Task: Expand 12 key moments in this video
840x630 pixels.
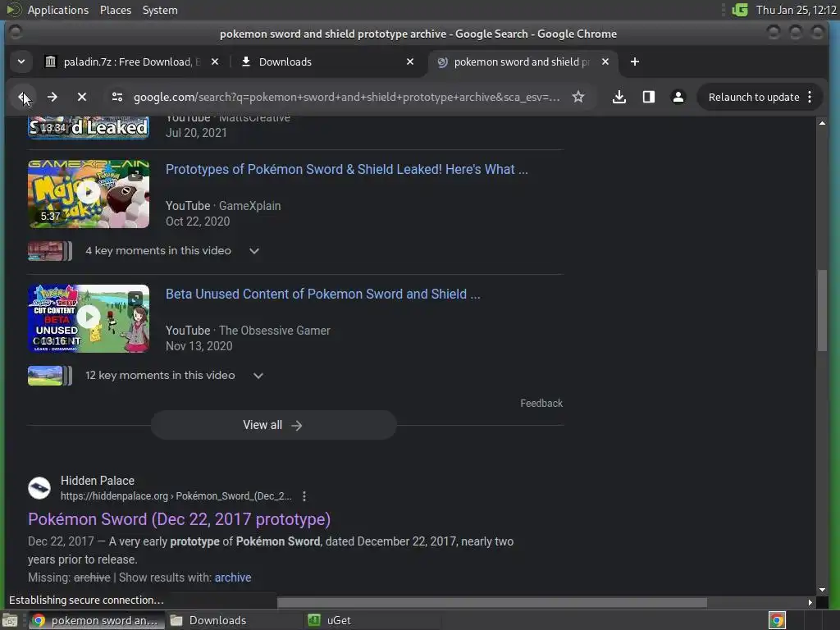Action: pos(258,376)
